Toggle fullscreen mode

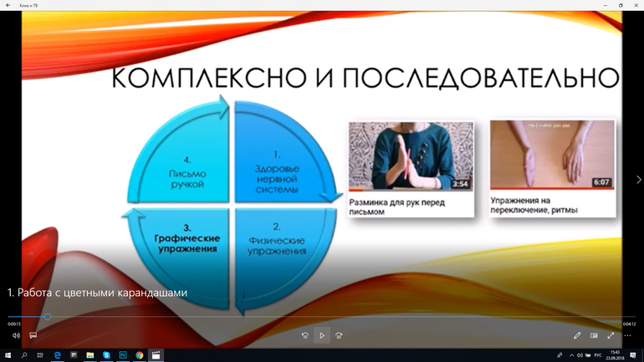pos(611,335)
